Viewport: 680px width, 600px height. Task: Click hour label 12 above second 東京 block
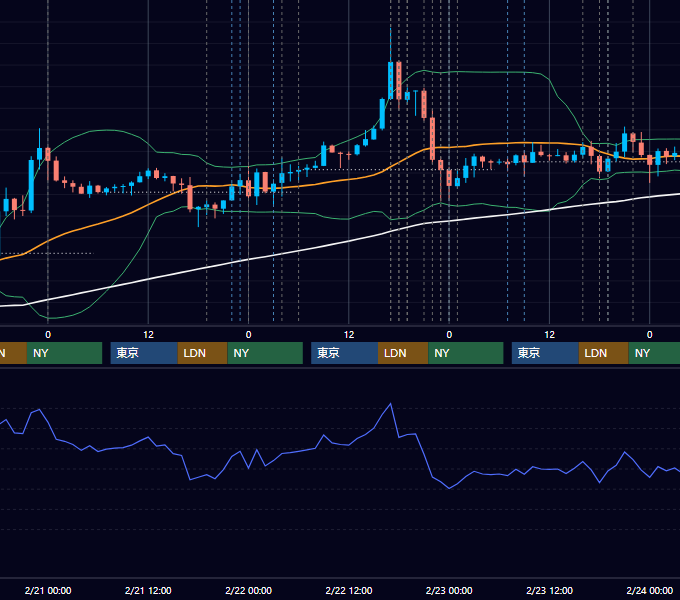click(349, 335)
